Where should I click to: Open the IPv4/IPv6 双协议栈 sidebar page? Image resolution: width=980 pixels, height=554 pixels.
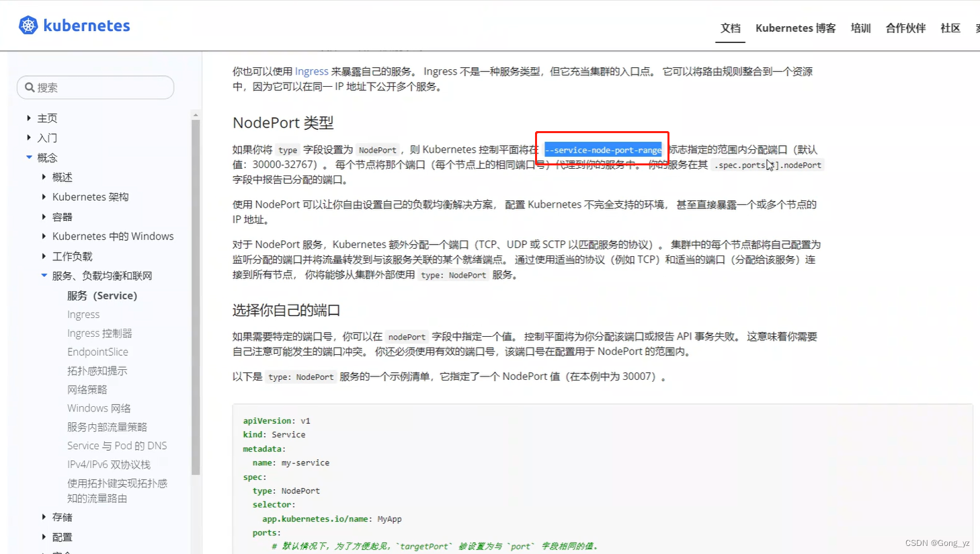point(109,465)
